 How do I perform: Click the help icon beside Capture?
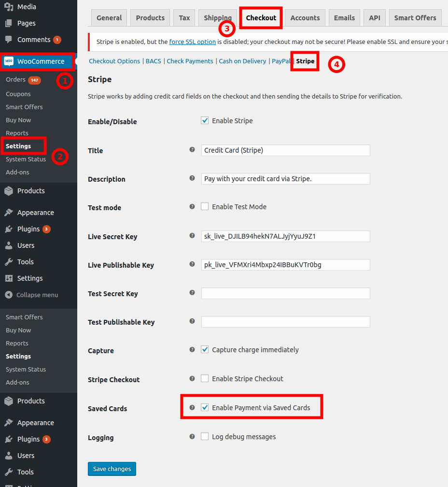(192, 350)
